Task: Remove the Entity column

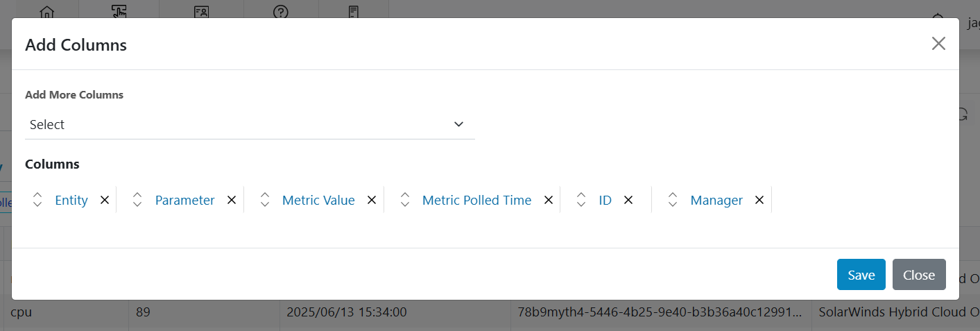Action: (105, 200)
